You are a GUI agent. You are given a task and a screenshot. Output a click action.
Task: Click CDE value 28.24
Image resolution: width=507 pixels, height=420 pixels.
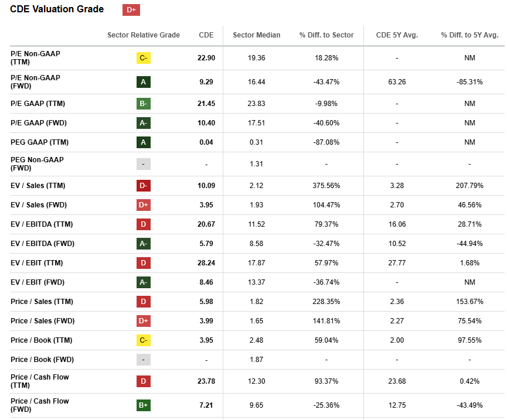[206, 263]
